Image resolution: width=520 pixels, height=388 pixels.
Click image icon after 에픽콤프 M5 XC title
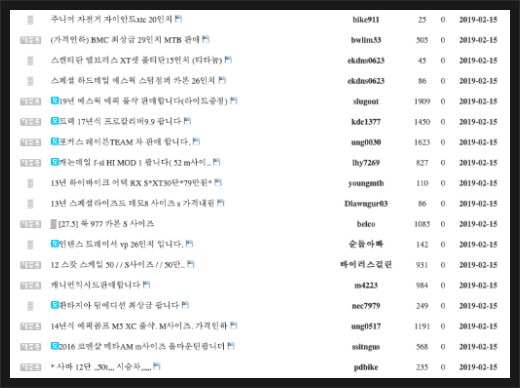click(234, 325)
